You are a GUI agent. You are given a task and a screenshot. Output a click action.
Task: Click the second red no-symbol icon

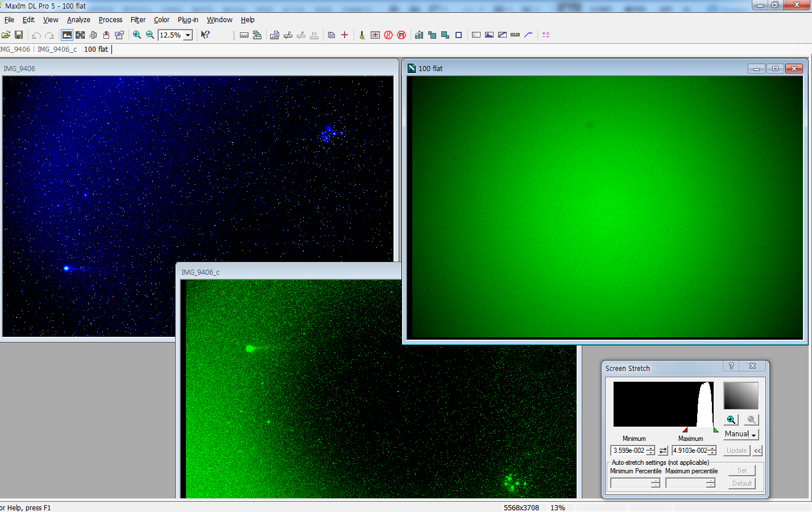click(401, 35)
